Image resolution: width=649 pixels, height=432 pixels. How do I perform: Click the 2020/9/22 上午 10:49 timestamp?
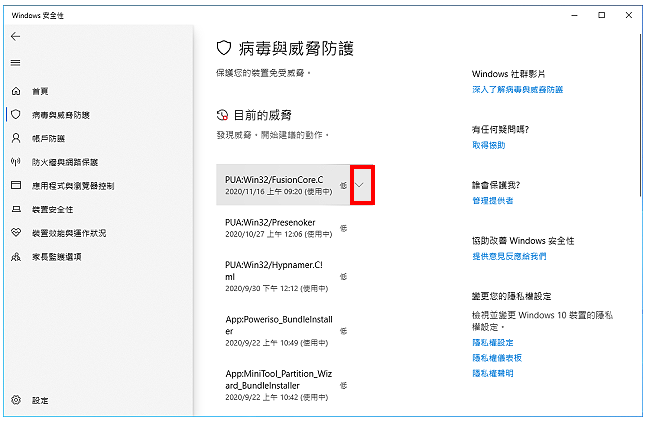(277, 343)
